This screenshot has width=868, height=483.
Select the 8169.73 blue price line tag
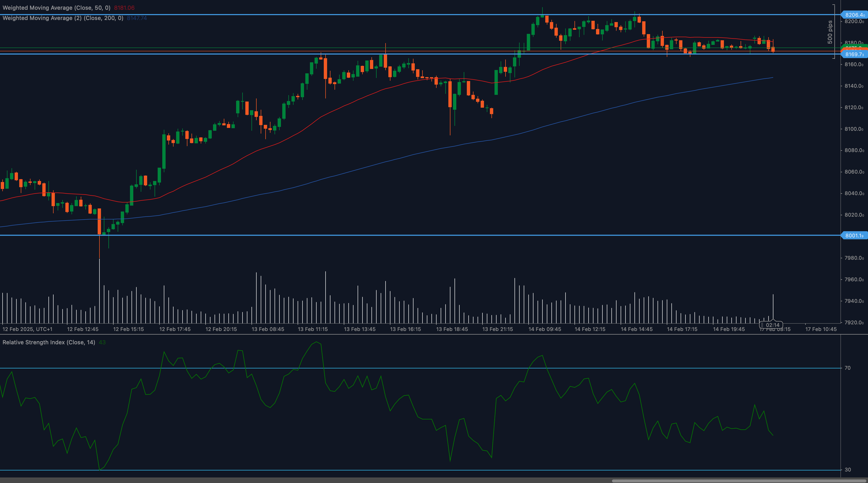click(854, 54)
